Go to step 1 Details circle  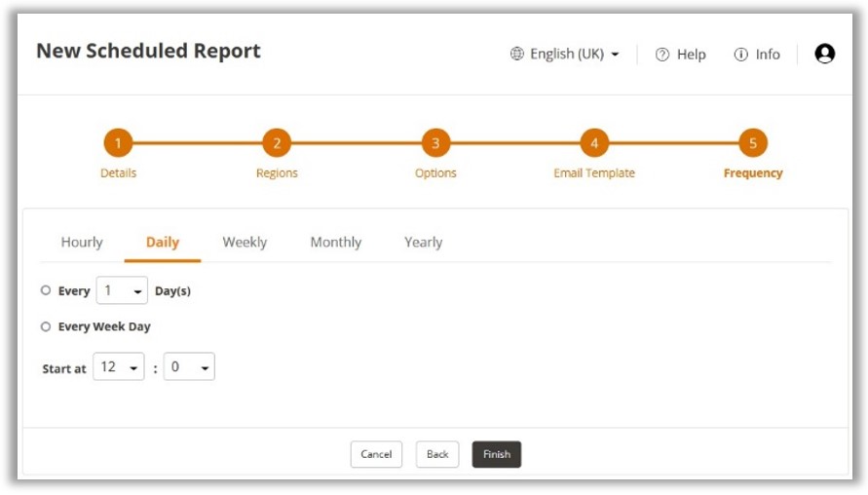point(118,143)
